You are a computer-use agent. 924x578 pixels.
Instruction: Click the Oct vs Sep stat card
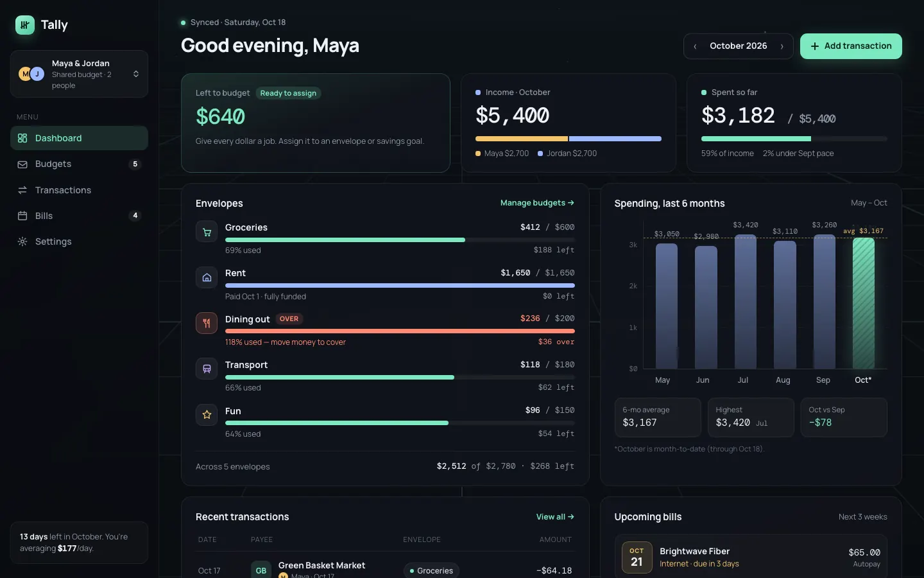pyautogui.click(x=844, y=417)
